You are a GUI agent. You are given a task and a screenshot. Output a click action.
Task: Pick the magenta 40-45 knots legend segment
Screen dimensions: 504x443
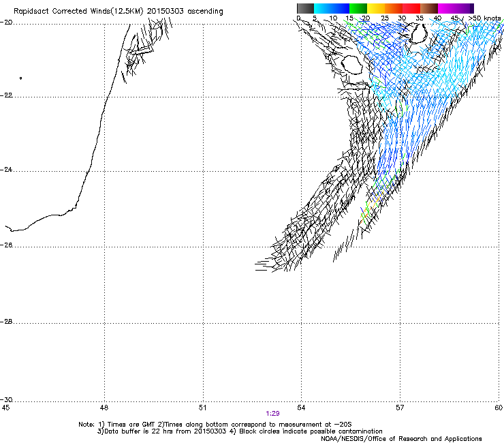(447, 8)
